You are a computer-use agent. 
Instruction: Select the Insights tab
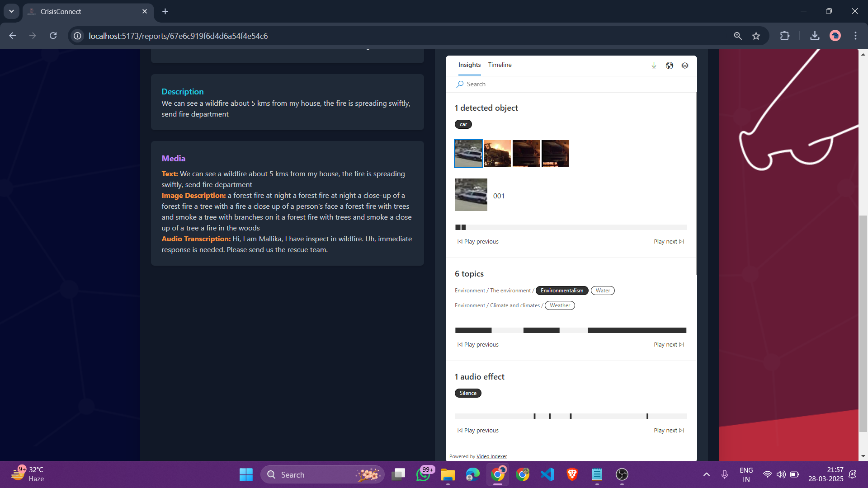(x=469, y=65)
